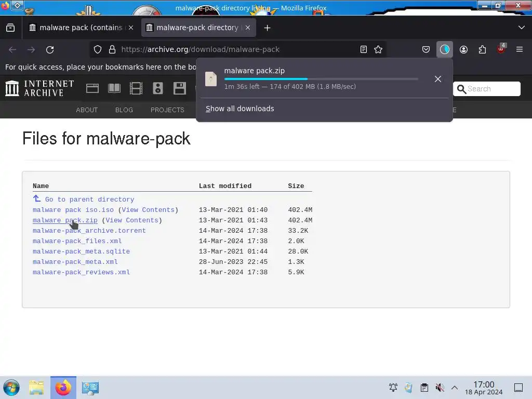Open a new tab
This screenshot has width=532, height=399.
click(x=268, y=28)
